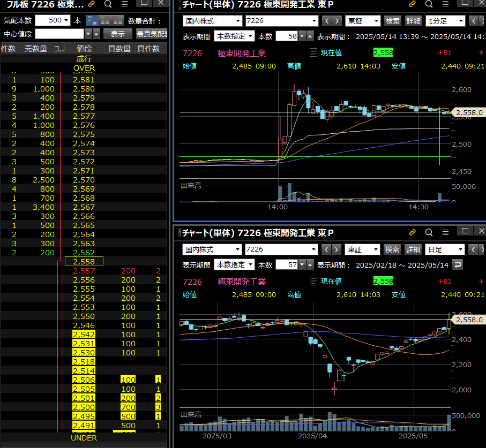Screen dimensions: 486x448
Task: Click UNDER row in order board
Action: click(84, 438)
